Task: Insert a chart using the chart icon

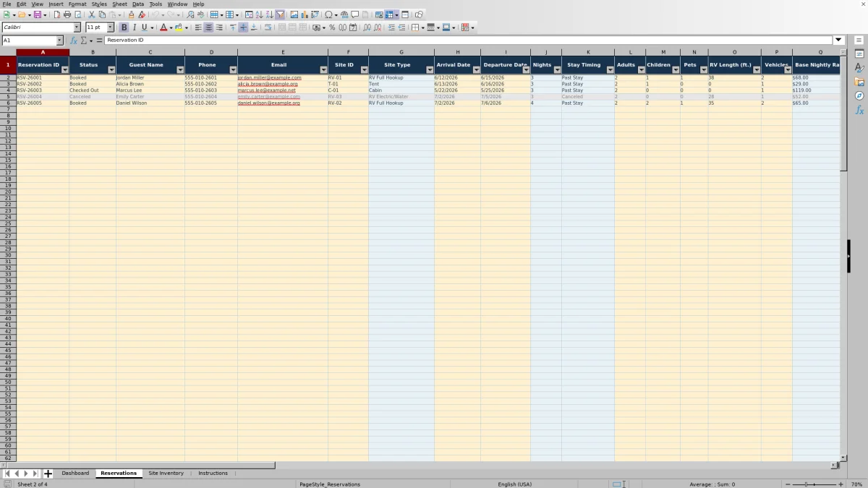Action: pyautogui.click(x=304, y=14)
